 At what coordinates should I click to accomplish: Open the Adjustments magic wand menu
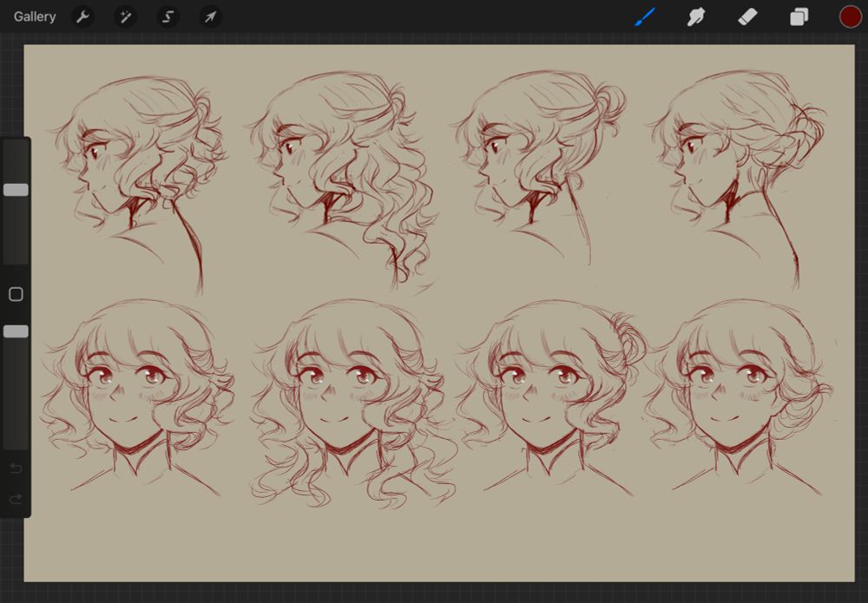(125, 16)
